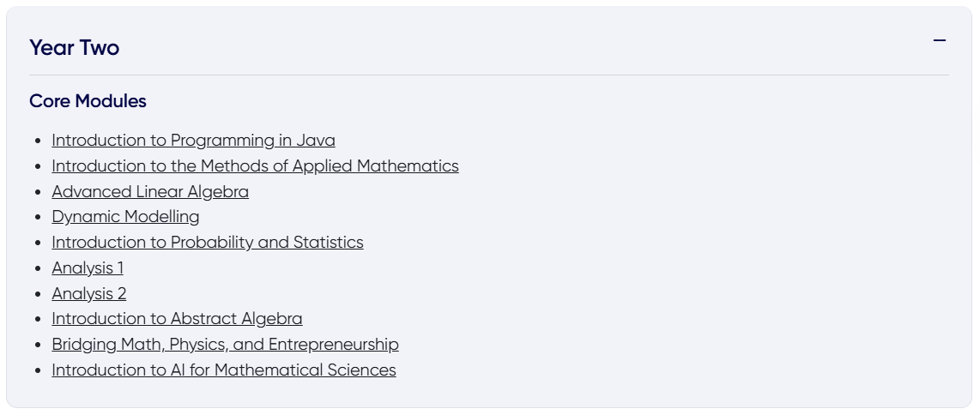
Task: Select the Analysis 2 module link
Action: click(89, 294)
